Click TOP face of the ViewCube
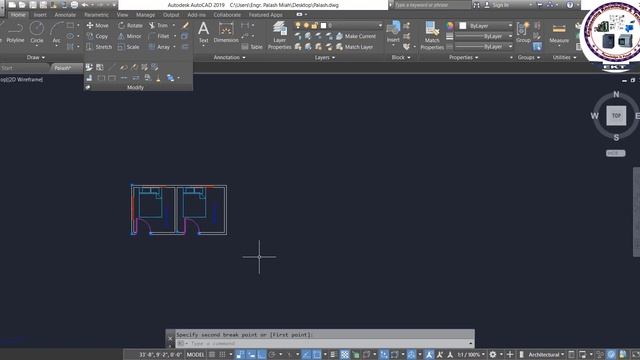640x360 pixels. pos(616,116)
